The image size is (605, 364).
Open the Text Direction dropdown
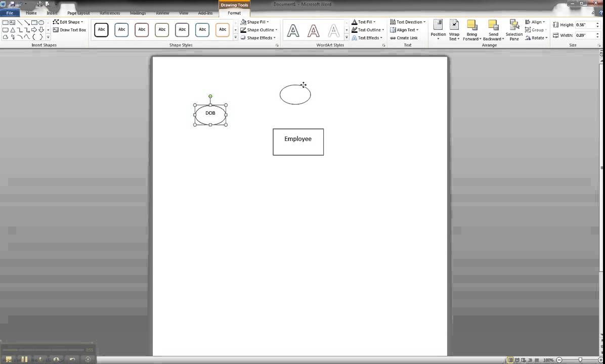point(407,22)
